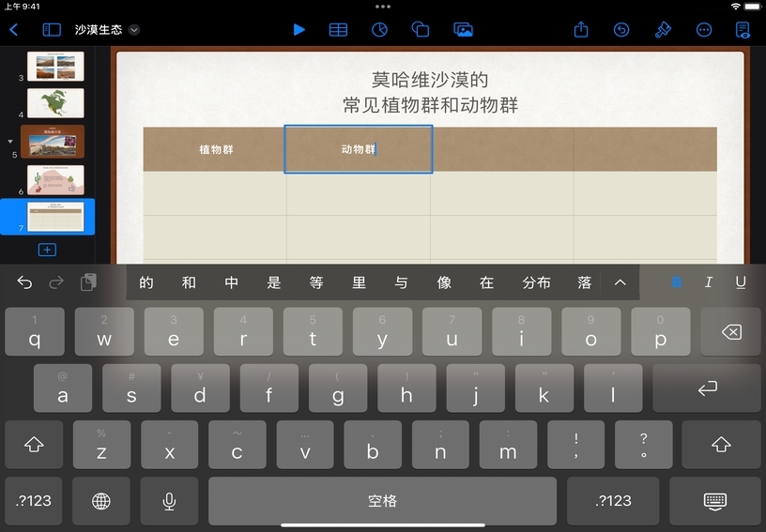Toggle underline formatting on the keyboard bar

[741, 282]
